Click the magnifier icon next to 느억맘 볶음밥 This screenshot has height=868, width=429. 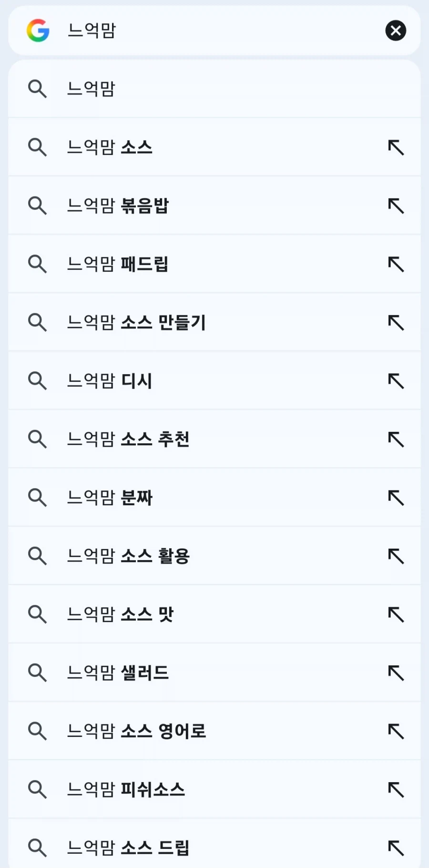point(38,205)
